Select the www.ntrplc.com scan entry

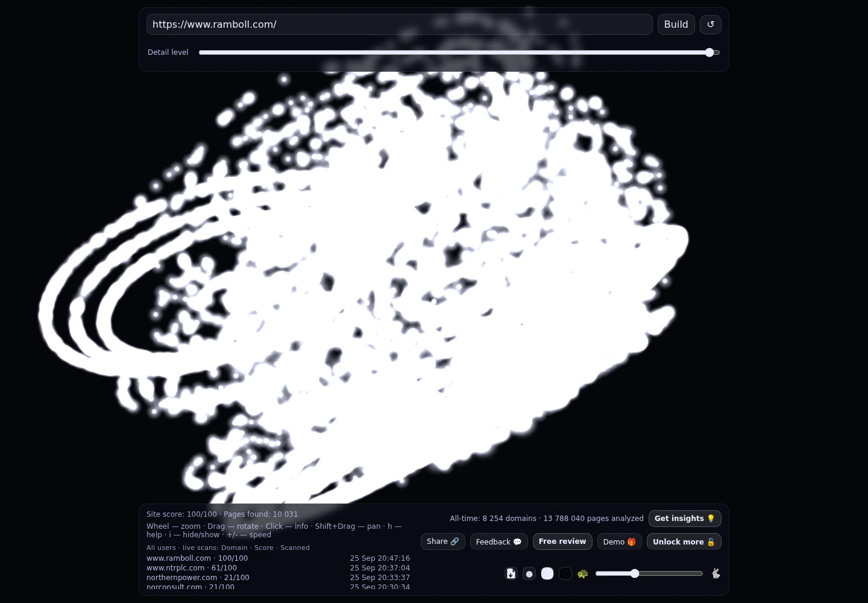pos(192,568)
